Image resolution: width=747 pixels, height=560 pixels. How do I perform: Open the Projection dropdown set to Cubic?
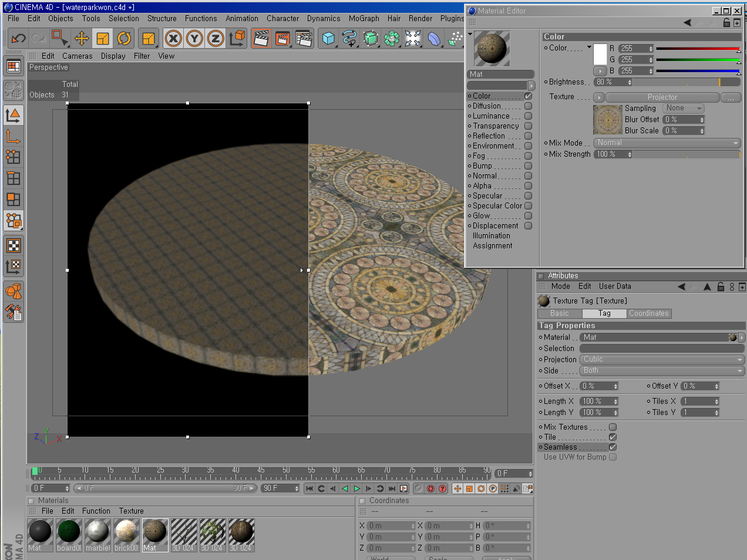(x=662, y=359)
